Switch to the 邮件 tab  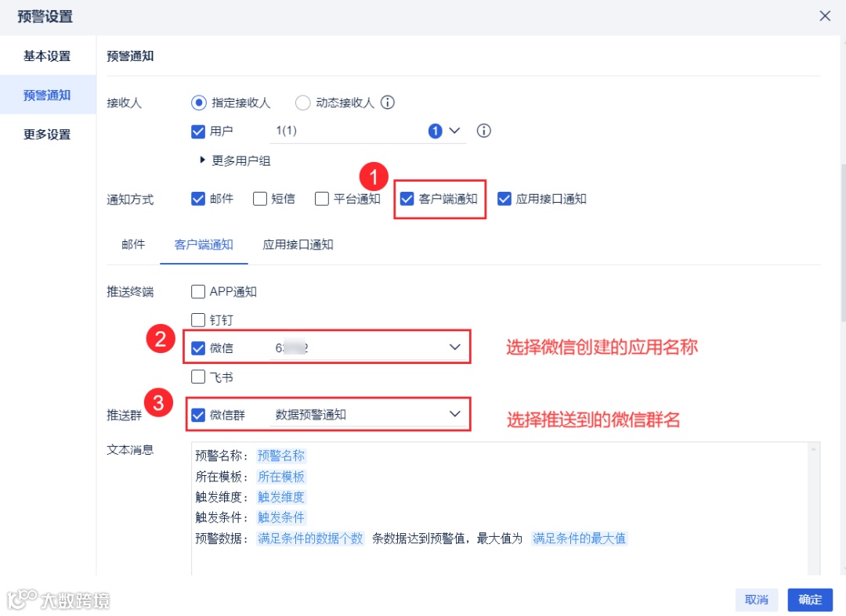point(133,245)
